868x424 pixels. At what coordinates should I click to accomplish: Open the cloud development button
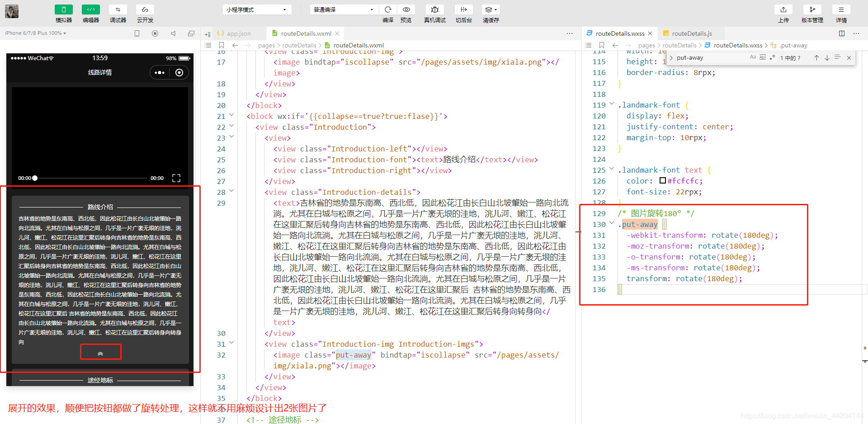point(145,9)
